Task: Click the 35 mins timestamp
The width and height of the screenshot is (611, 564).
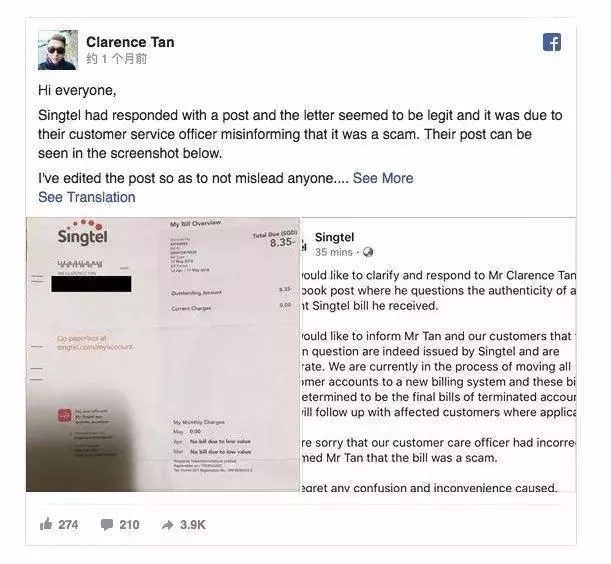Action: 334,252
